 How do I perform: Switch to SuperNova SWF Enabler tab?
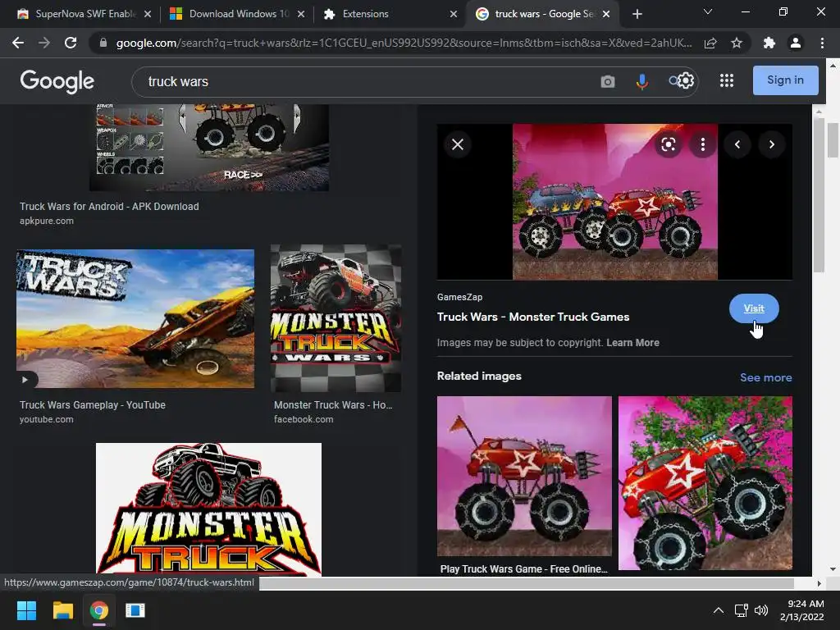pos(78,14)
